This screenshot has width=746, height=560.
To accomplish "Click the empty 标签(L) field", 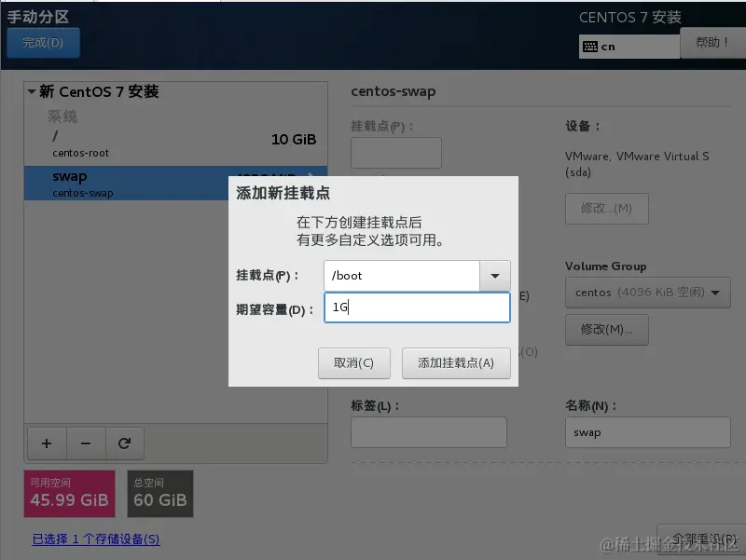I will coord(428,431).
